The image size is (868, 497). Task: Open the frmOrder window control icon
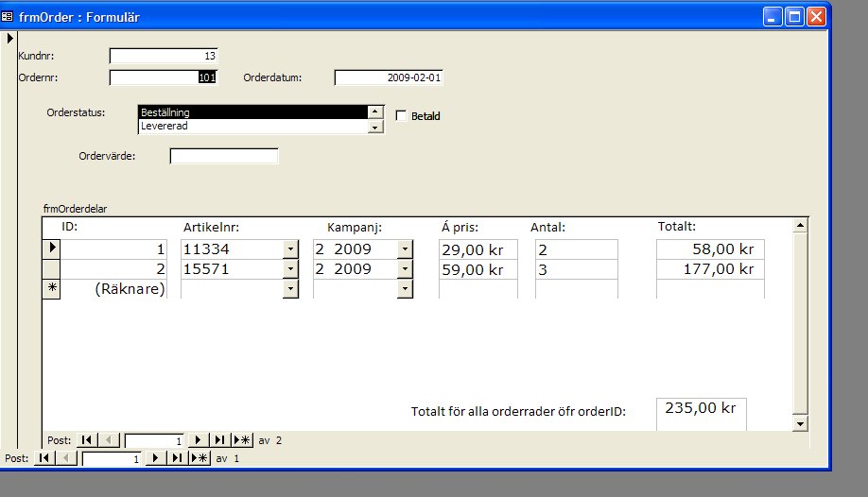(x=8, y=17)
